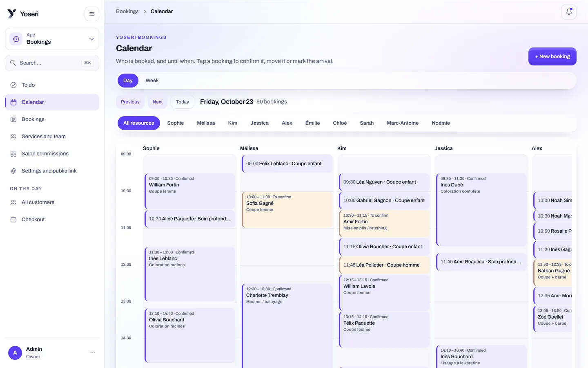Image resolution: width=588 pixels, height=368 pixels.
Task: Open Checkout page
Action: (52, 220)
